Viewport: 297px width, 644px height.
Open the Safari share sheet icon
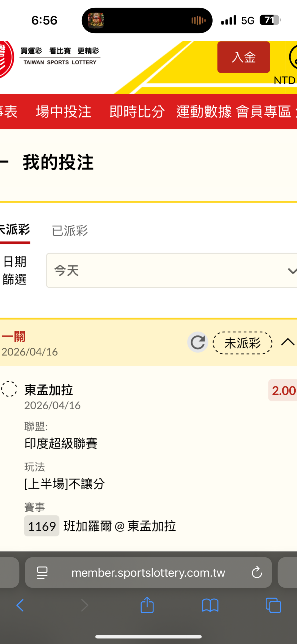click(147, 605)
